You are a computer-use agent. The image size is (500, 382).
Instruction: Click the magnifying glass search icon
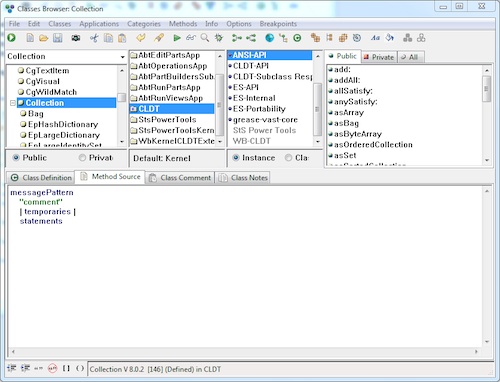(205, 38)
